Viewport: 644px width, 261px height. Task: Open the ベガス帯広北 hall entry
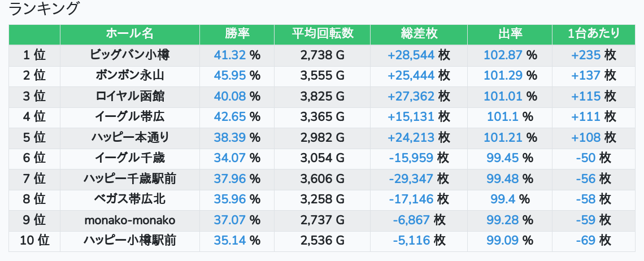(130, 199)
